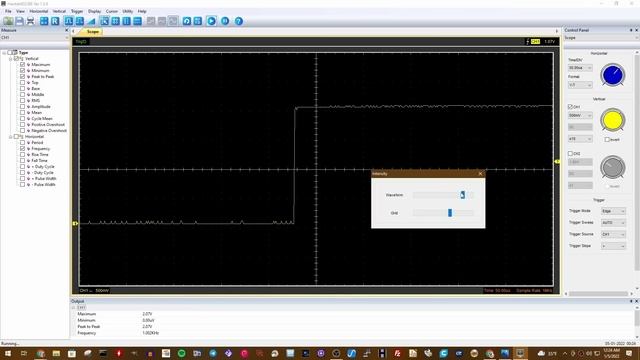640x360 pixels.
Task: Open the Trigger Slope dropdown
Action: [613, 246]
